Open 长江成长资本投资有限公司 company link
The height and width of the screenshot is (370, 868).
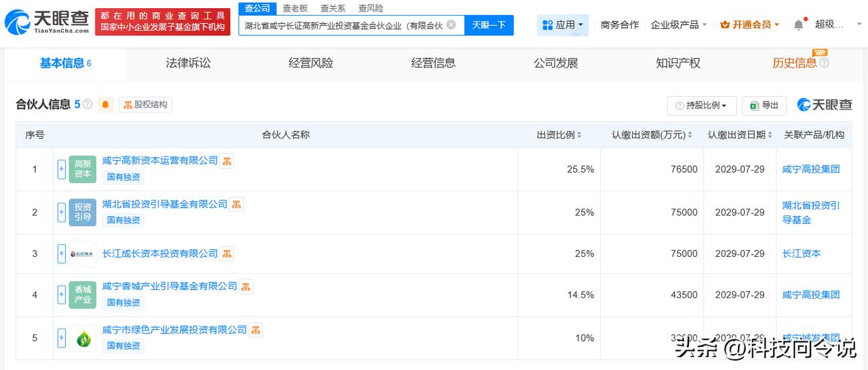click(x=160, y=253)
